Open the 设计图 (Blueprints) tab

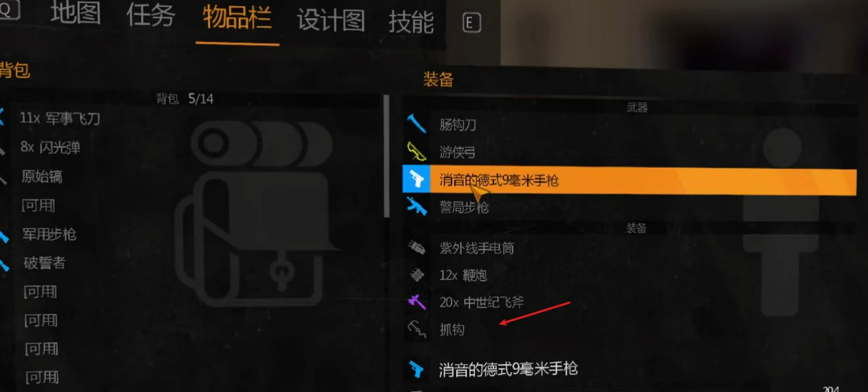pos(331,21)
